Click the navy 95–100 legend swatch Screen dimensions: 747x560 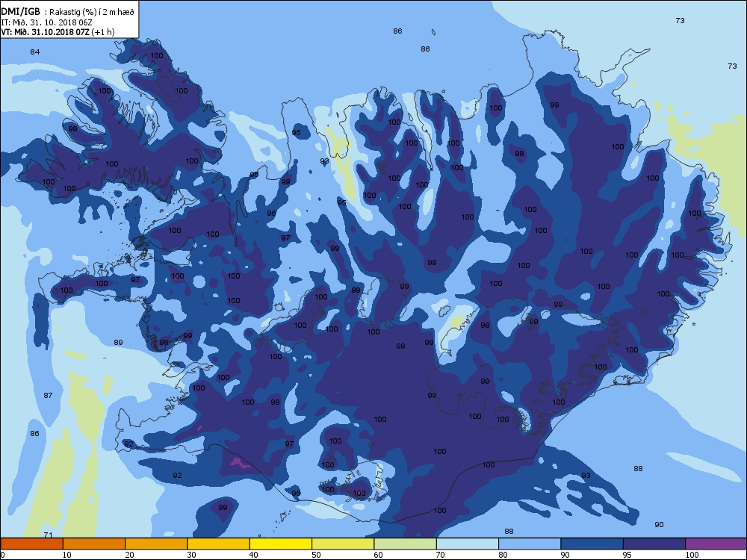tap(654, 544)
